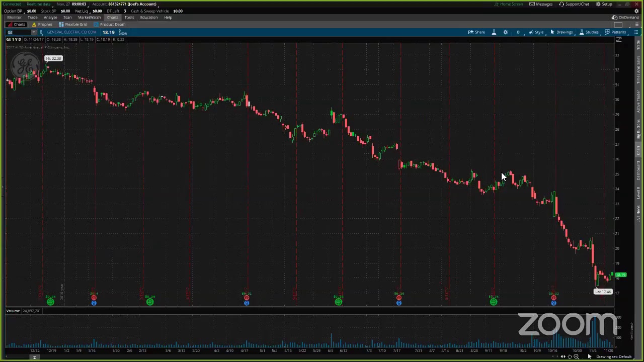Open the Messages window
Image resolution: width=644 pixels, height=362 pixels.
541,4
